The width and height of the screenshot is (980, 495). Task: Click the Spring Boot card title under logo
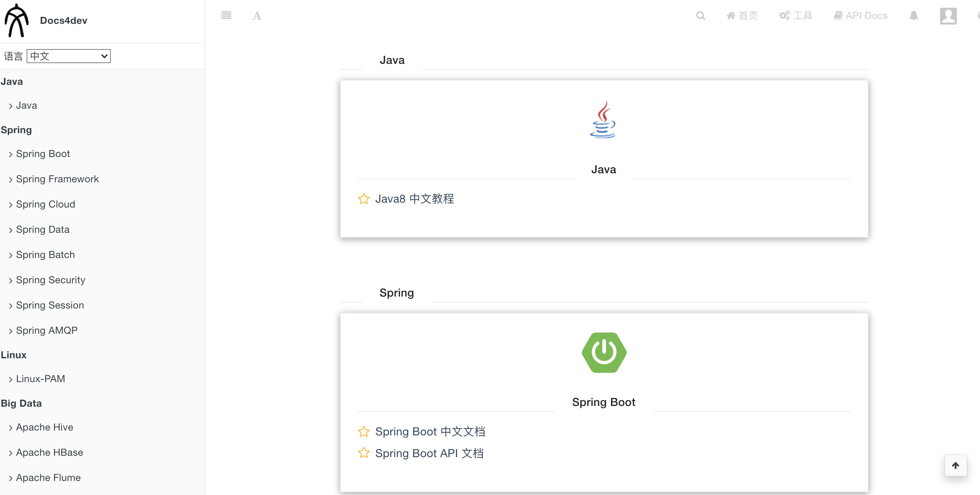click(604, 402)
